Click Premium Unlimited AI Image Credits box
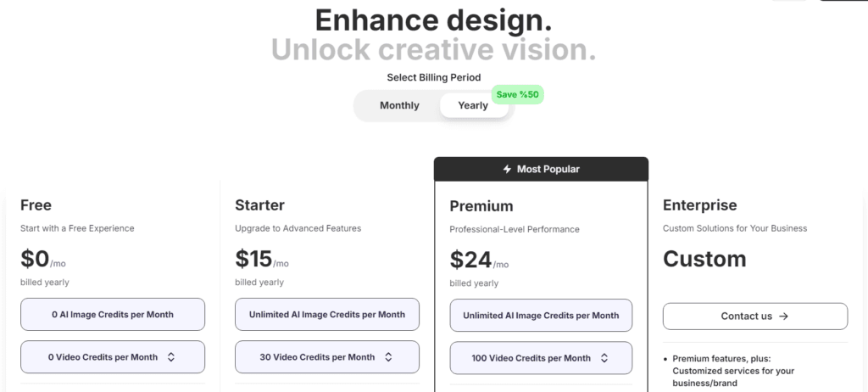 point(541,316)
